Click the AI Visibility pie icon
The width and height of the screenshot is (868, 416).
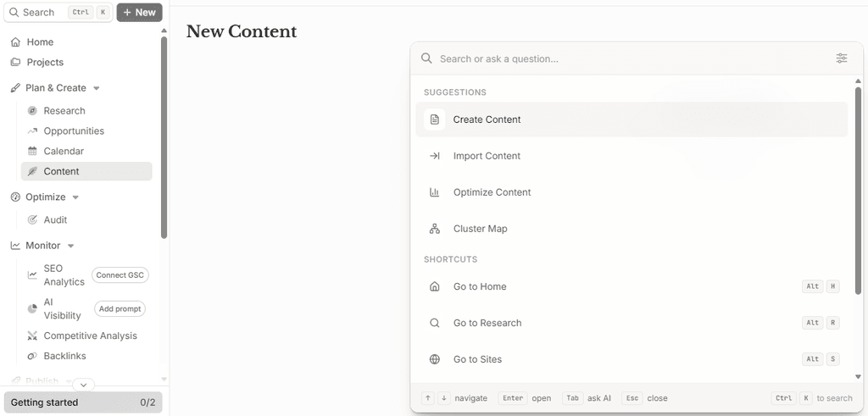33,308
